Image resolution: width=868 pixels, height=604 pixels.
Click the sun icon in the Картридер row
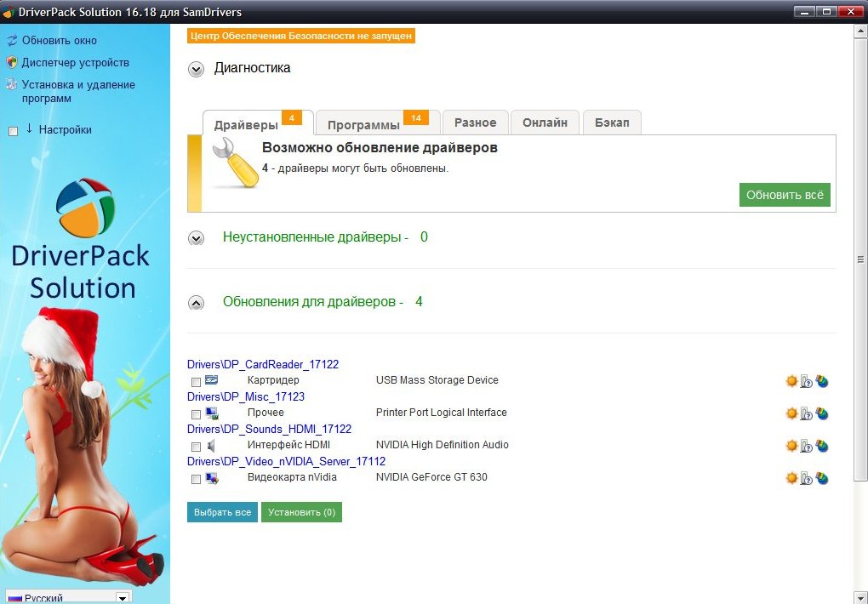(791, 381)
